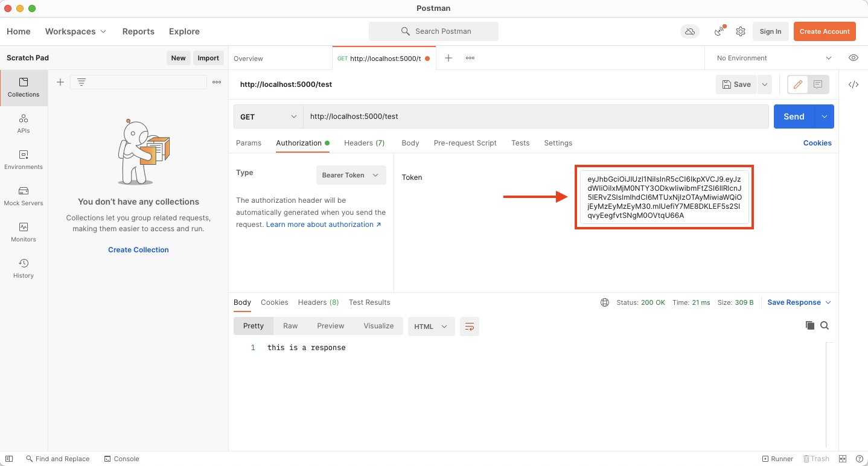Copy response body with copy icon

(x=809, y=325)
